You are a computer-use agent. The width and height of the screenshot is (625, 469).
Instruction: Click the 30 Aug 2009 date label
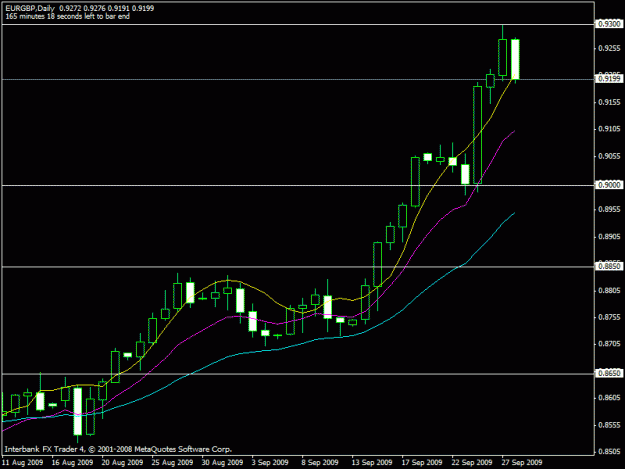pyautogui.click(x=222, y=463)
